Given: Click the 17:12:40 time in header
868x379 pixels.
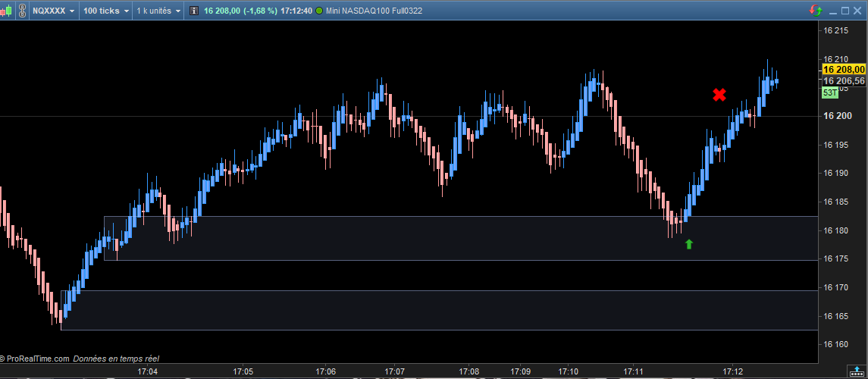Looking at the screenshot, I should click(296, 11).
